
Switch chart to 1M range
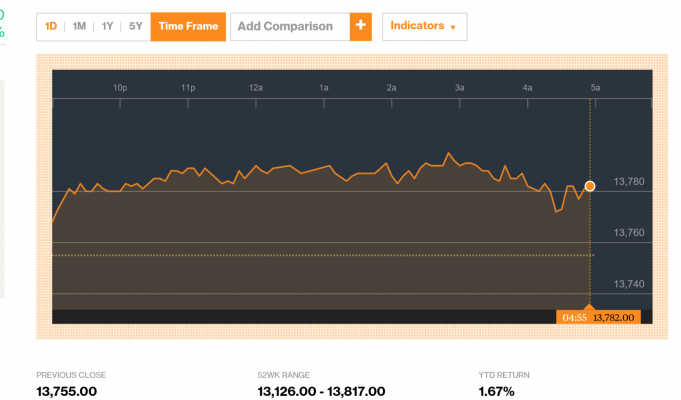(x=79, y=26)
